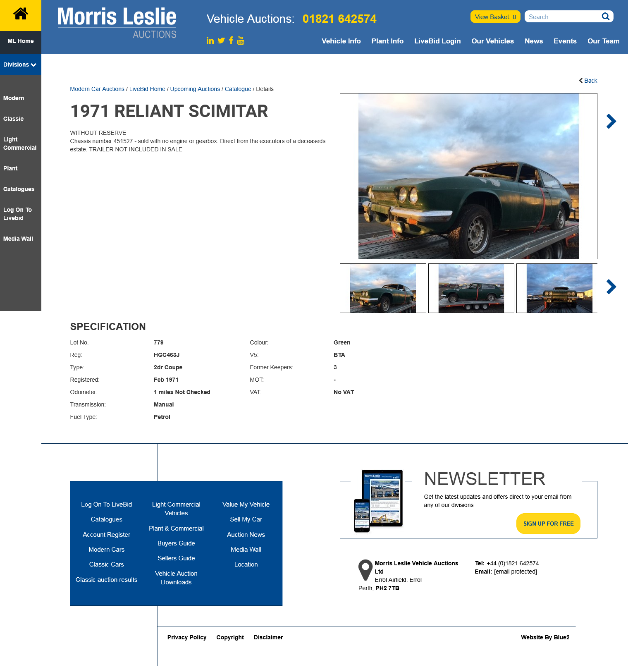Open Modern Car Auctions breadcrumb
Screen dimensions: 628x672
click(97, 89)
